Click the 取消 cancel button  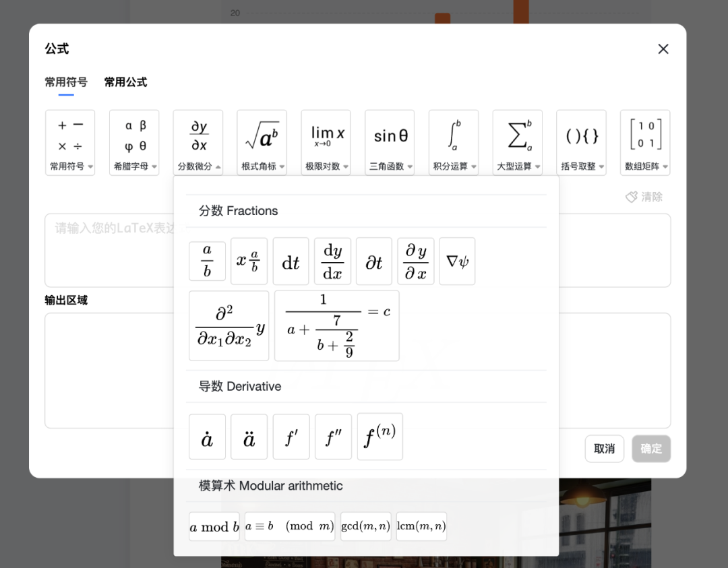(x=605, y=449)
